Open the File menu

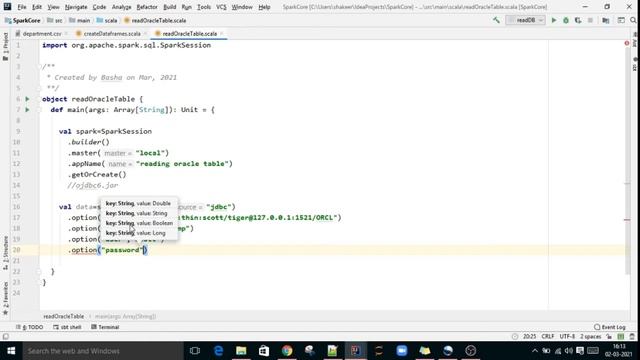(22, 7)
